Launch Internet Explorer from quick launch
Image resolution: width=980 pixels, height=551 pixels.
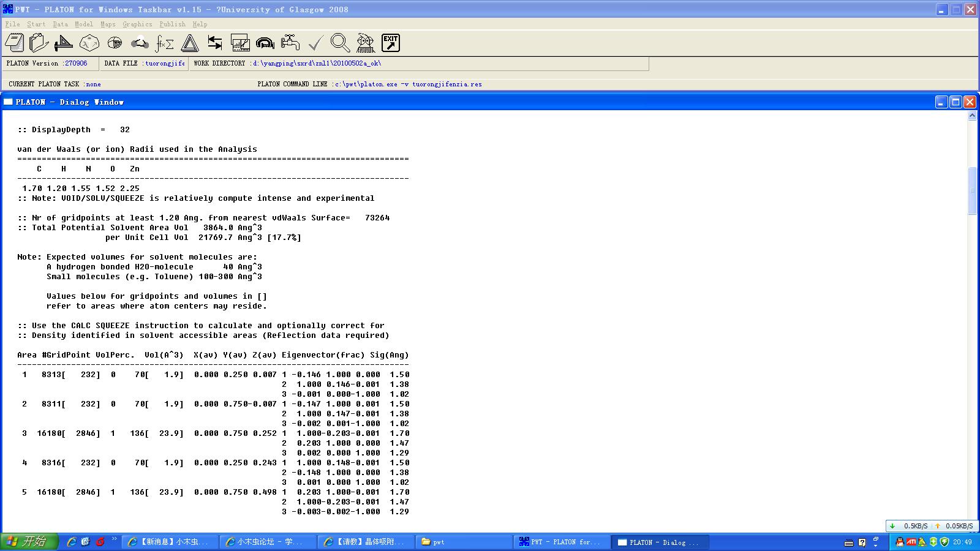tap(72, 542)
